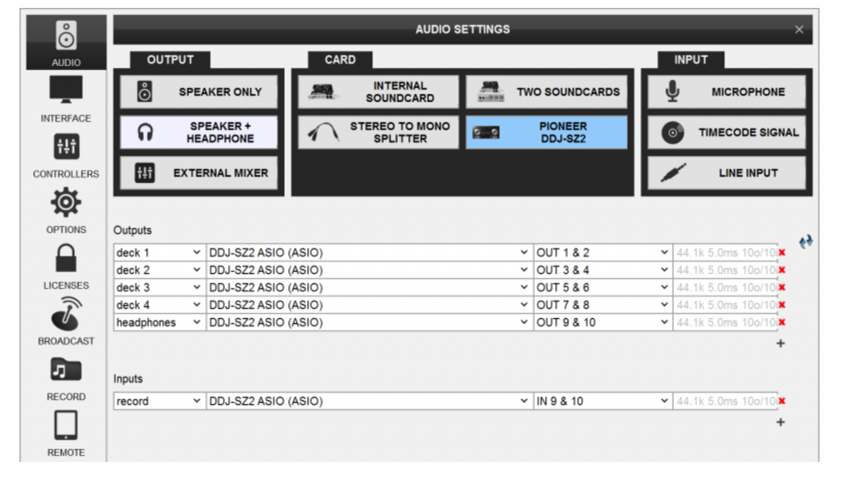Click the AUDIO SETTINGS title text
This screenshot has width=868, height=477.
coord(462,29)
